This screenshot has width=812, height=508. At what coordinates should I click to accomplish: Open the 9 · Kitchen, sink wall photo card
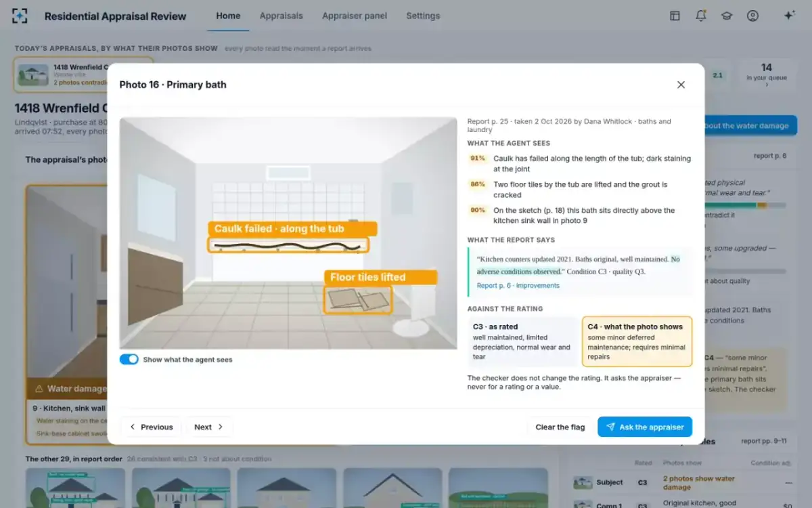pos(66,314)
